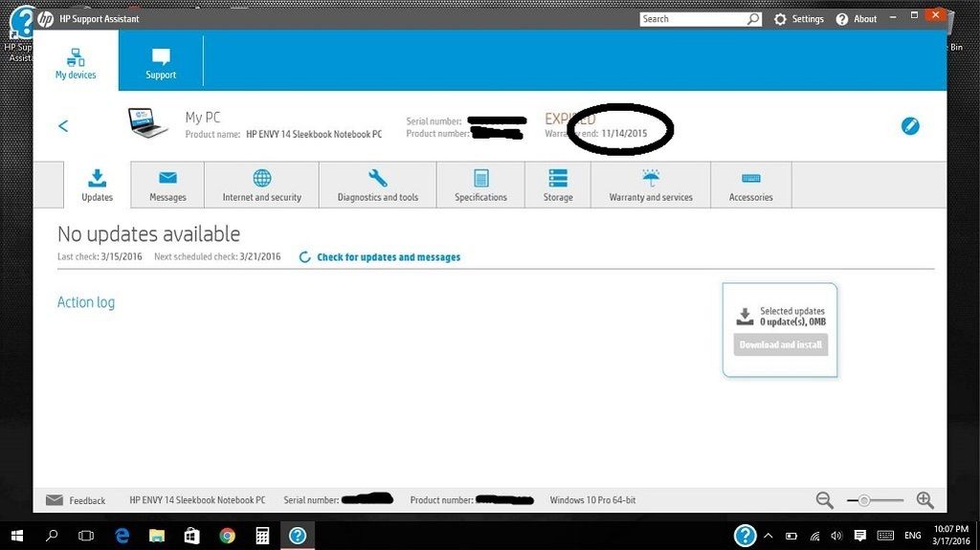The height and width of the screenshot is (550, 980).
Task: Open Settings with the gear icon
Action: click(780, 19)
